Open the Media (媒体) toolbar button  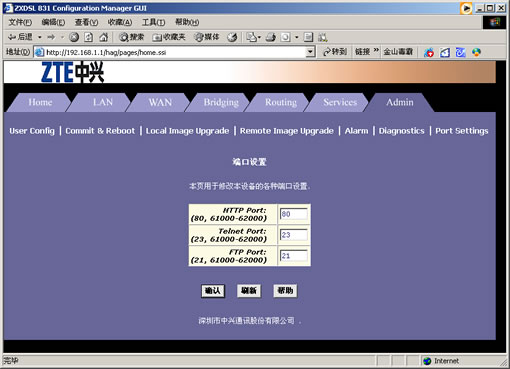[207, 37]
